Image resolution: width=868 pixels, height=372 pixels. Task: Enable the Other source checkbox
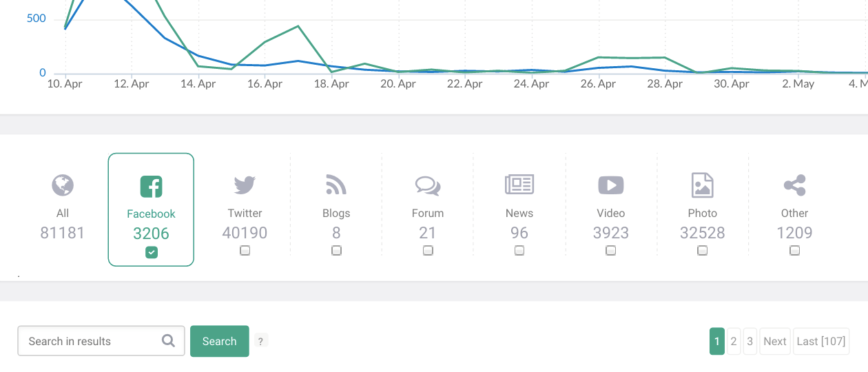(794, 251)
